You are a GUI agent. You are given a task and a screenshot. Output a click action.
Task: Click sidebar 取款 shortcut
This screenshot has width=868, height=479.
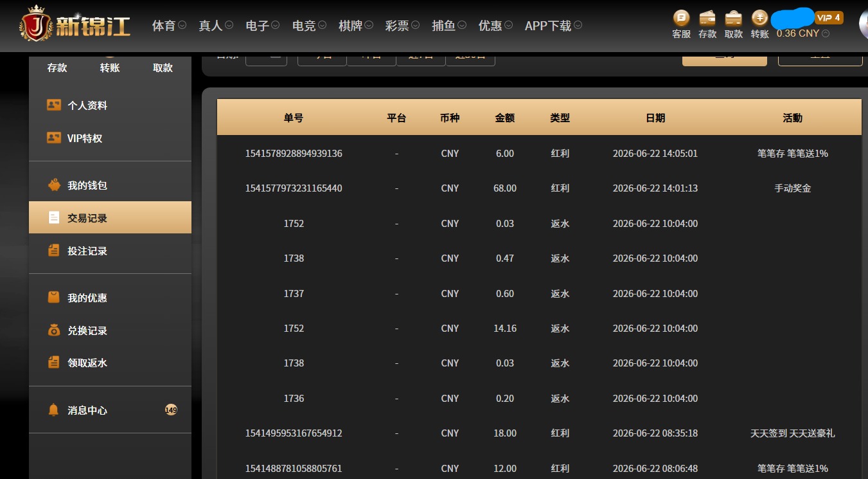(163, 68)
